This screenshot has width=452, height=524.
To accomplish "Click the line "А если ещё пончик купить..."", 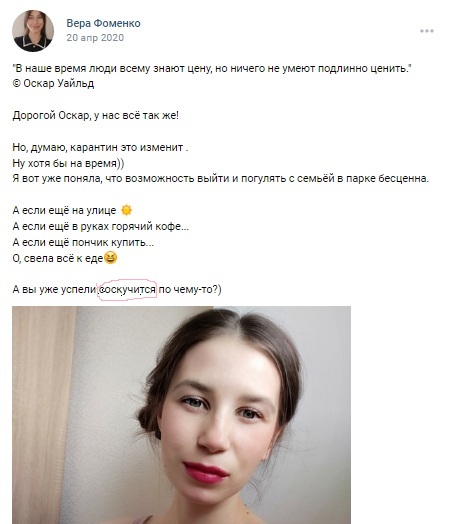I will [83, 242].
